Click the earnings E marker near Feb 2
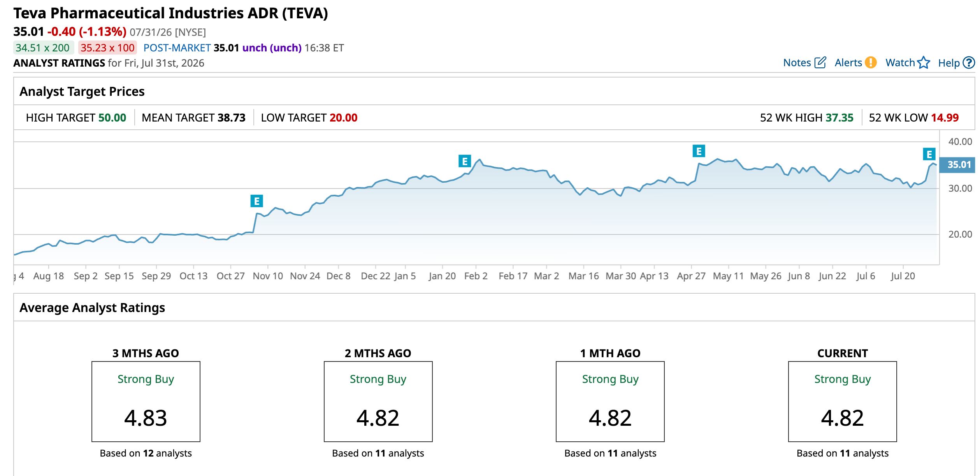The image size is (980, 476). (x=465, y=161)
